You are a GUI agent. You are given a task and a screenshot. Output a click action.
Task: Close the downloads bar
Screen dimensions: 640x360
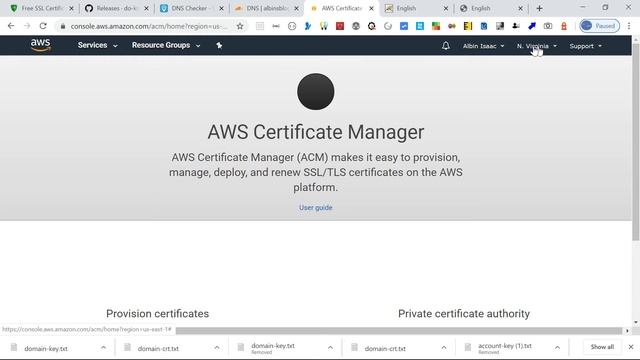pyautogui.click(x=631, y=347)
